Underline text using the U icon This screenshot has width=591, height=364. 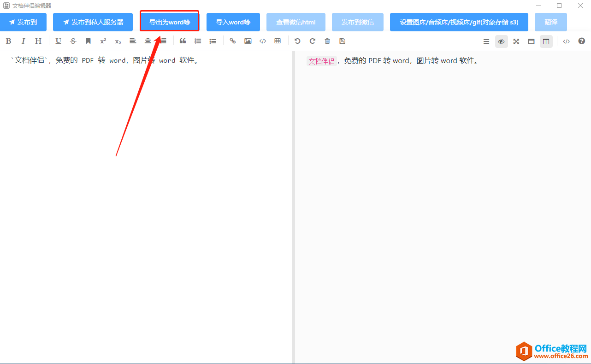click(58, 41)
